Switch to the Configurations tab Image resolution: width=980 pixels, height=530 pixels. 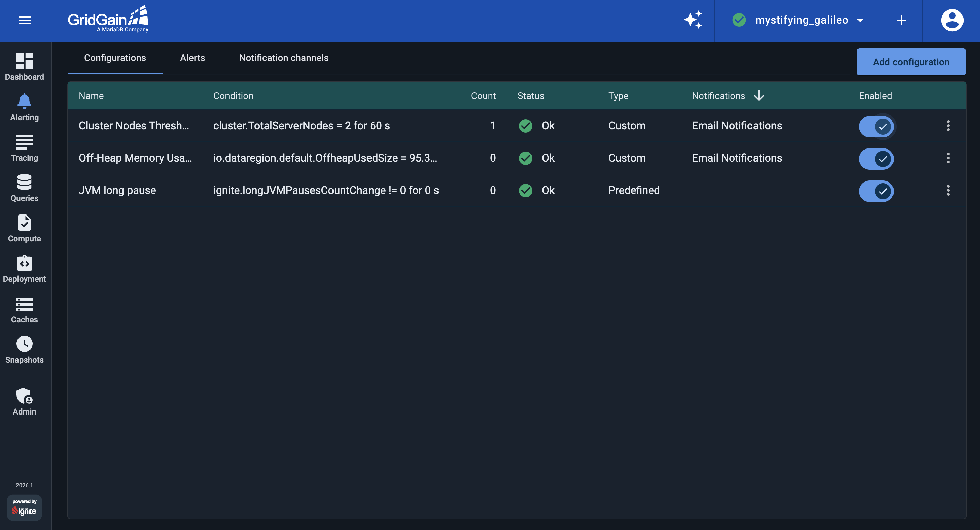click(115, 58)
